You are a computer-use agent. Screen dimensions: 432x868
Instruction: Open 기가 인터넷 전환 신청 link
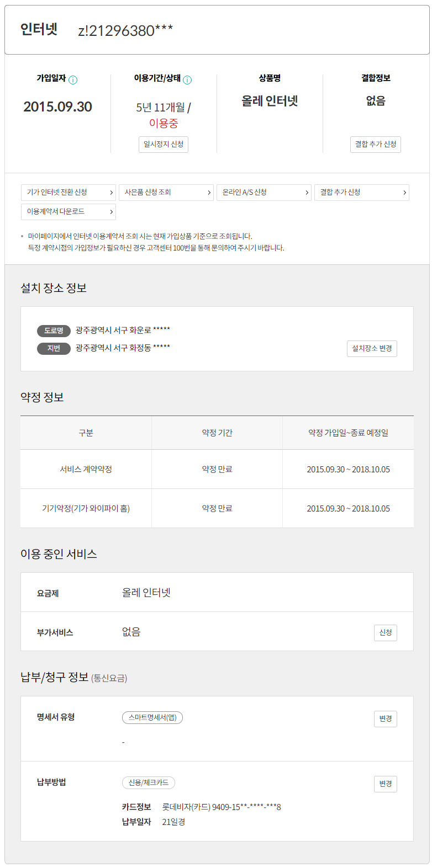click(x=68, y=193)
